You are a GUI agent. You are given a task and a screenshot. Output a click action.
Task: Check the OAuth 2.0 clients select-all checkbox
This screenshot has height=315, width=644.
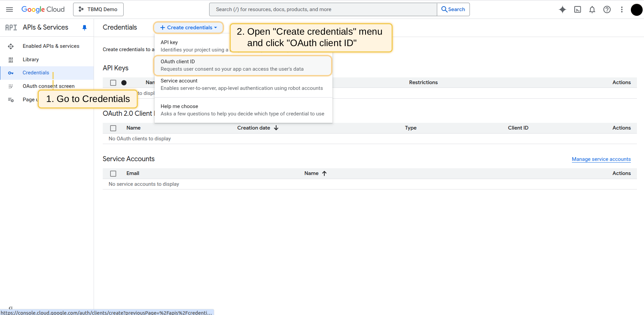tap(113, 128)
